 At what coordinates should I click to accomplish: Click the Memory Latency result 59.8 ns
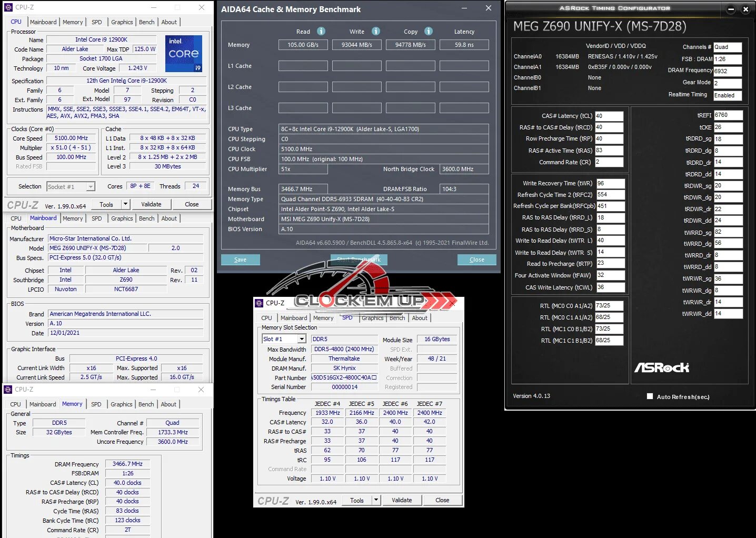(x=464, y=45)
